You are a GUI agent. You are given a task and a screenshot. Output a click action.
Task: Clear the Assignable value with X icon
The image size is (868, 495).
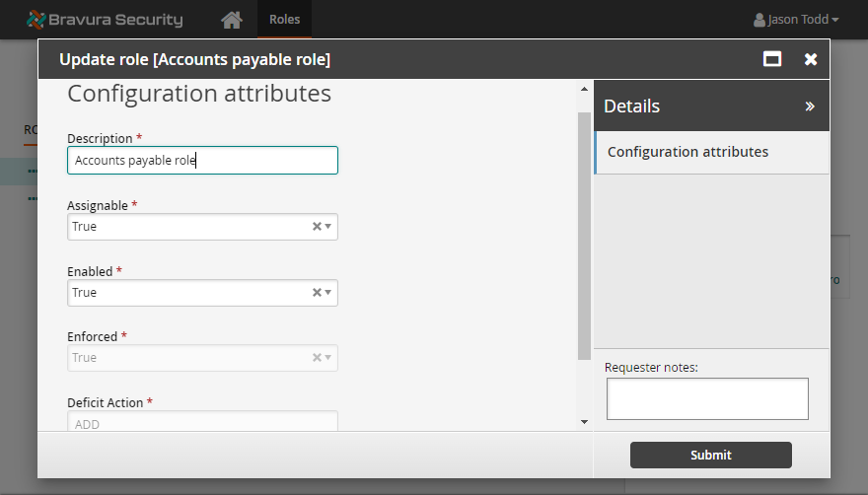317,227
